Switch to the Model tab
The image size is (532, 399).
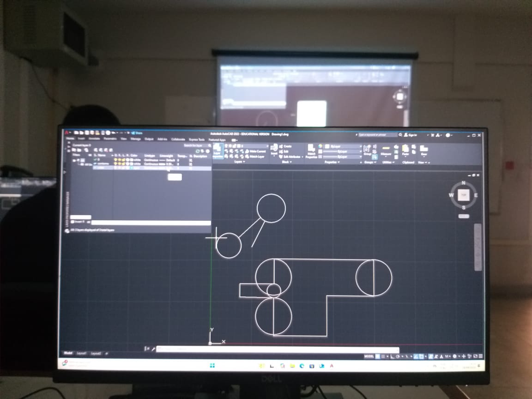[x=68, y=353]
